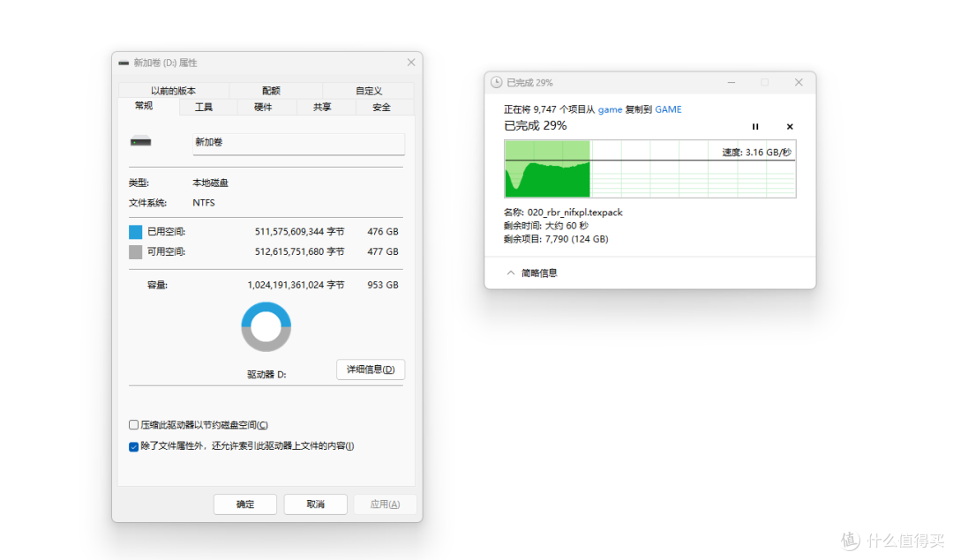Click the 驱动器 D: label
953x560 pixels.
tap(266, 375)
